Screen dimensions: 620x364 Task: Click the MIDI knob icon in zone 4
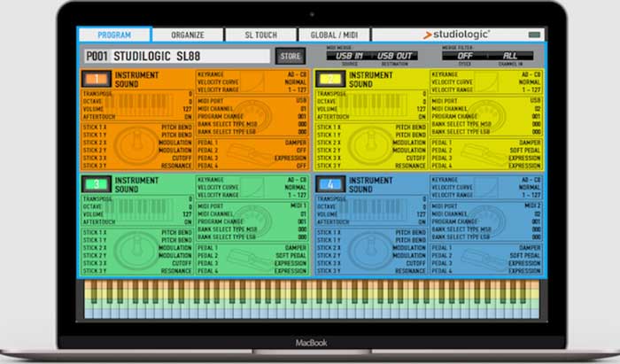pyautogui.click(x=486, y=221)
